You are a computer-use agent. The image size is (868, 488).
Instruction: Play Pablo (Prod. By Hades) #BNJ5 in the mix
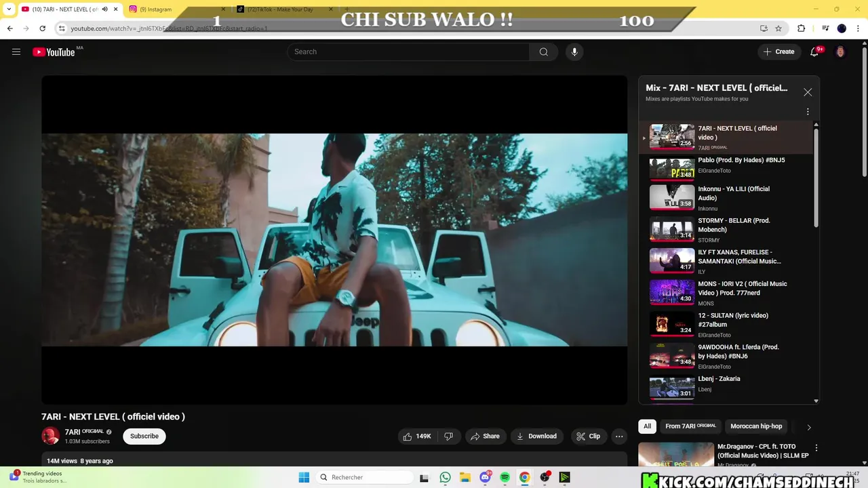[x=725, y=168]
